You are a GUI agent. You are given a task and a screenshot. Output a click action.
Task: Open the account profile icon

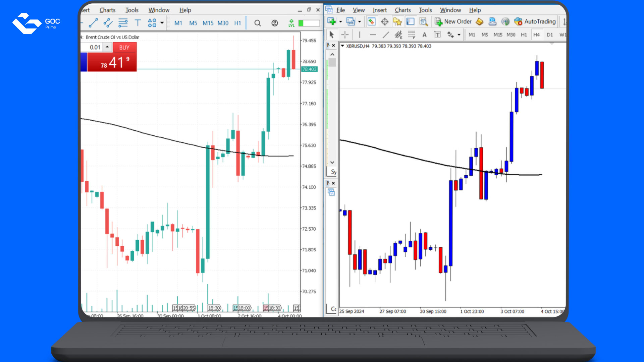(x=275, y=23)
